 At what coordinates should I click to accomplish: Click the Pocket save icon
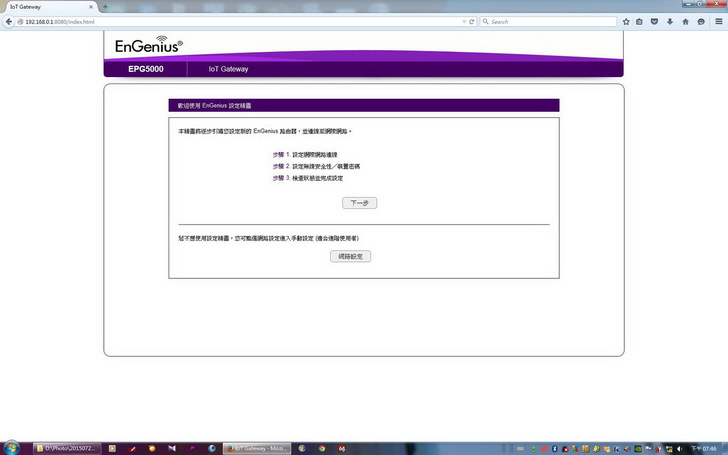click(x=656, y=21)
